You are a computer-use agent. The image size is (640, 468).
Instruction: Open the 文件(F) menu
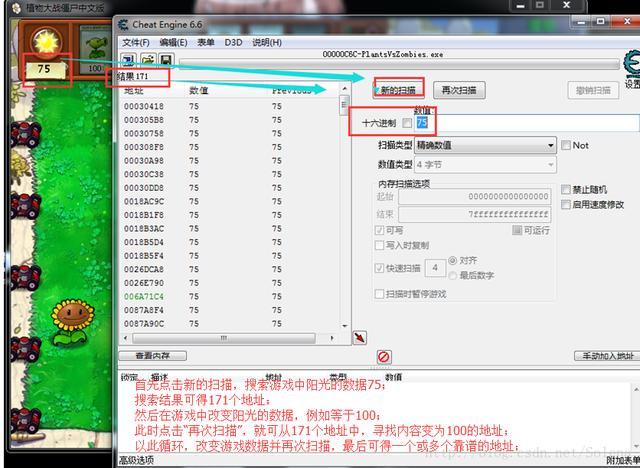pos(135,43)
